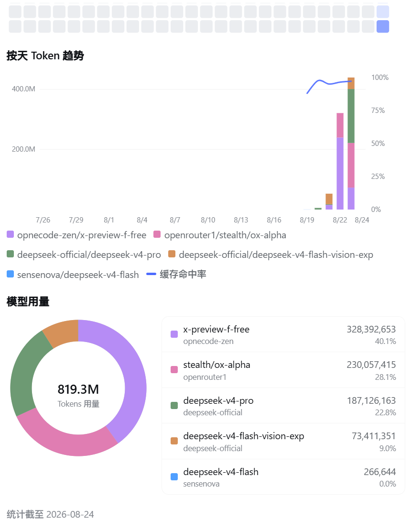Click the blue cache hit rate line
The image size is (411, 532).
coord(329,83)
